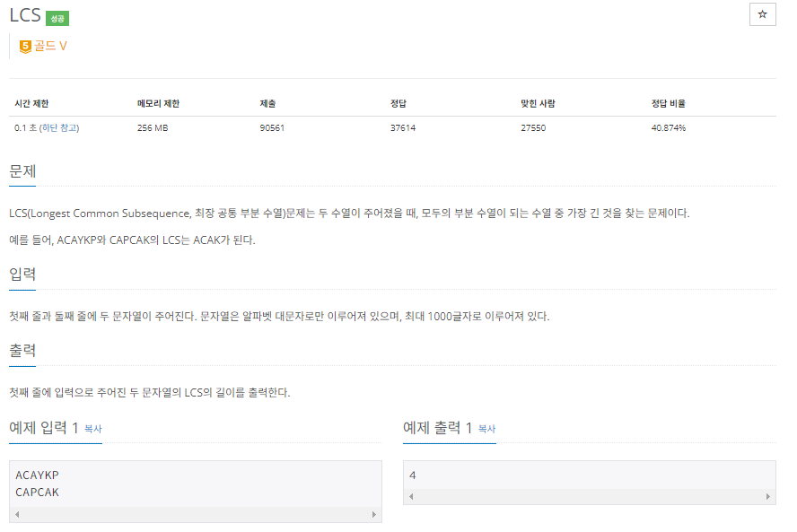This screenshot has width=797, height=532.
Task: Click the 정답 비율 column header
Action: pos(668,104)
